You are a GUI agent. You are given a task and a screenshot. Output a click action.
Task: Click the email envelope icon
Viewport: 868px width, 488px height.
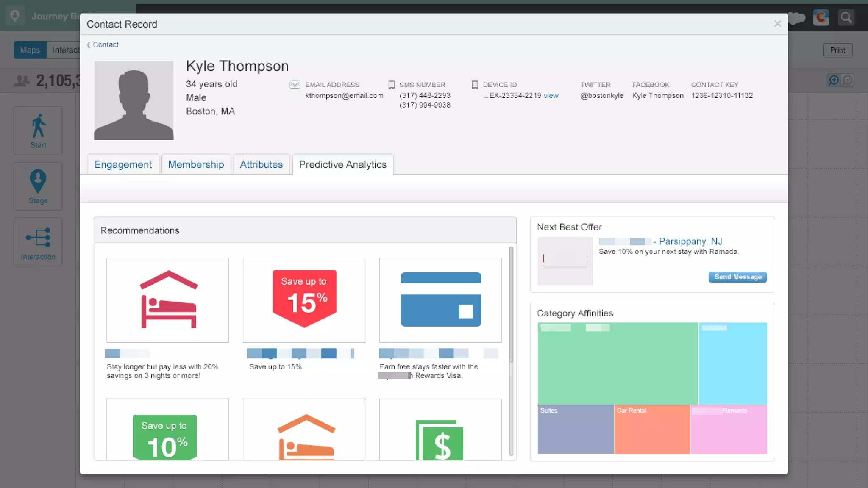tap(295, 85)
